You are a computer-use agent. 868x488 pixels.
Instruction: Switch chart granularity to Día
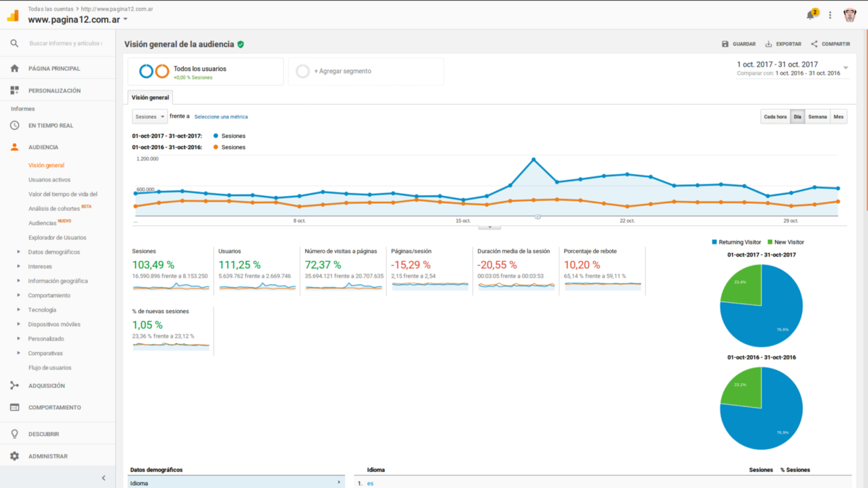[797, 116]
